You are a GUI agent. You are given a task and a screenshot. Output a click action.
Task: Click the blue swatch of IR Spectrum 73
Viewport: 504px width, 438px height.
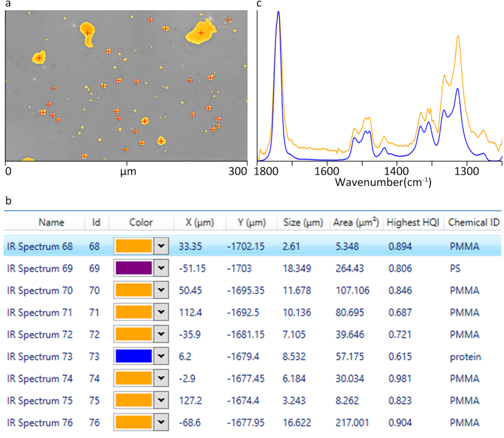(x=133, y=356)
